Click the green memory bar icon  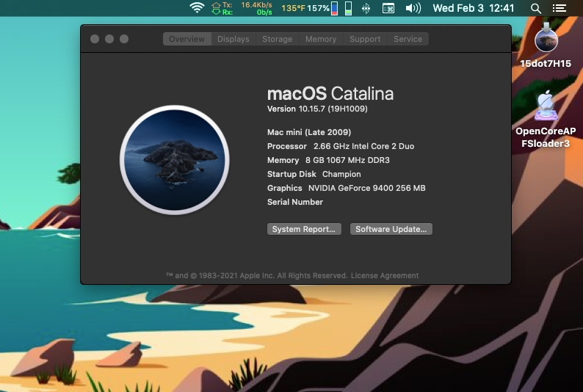click(x=348, y=8)
